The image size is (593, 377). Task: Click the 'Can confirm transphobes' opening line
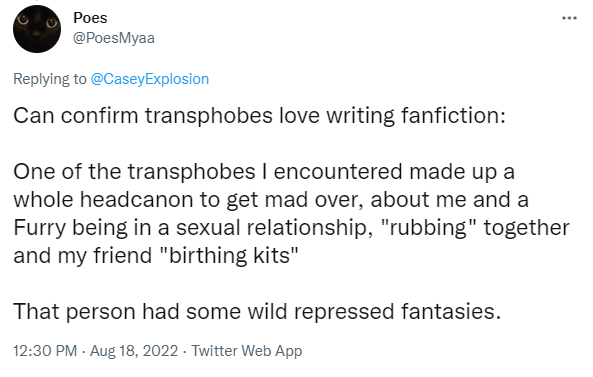tap(259, 115)
